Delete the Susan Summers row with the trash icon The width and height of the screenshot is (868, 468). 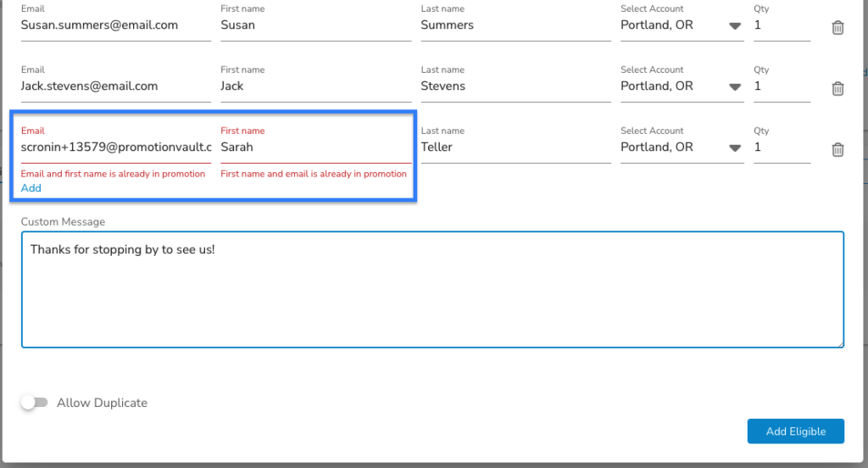point(837,28)
